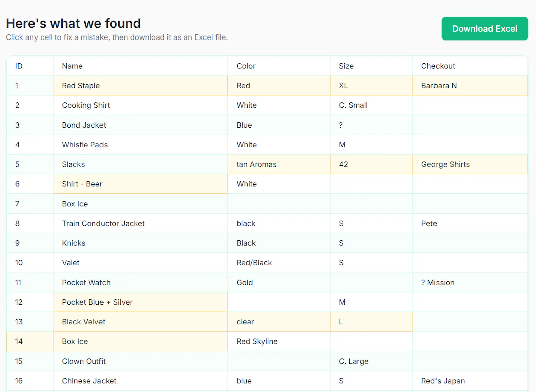
Task: Select the ID column header
Action: [x=30, y=66]
